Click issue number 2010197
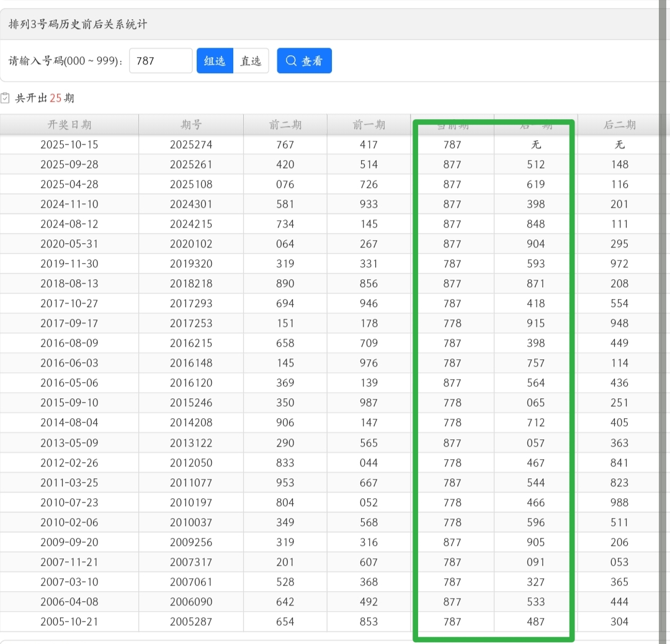 click(191, 503)
